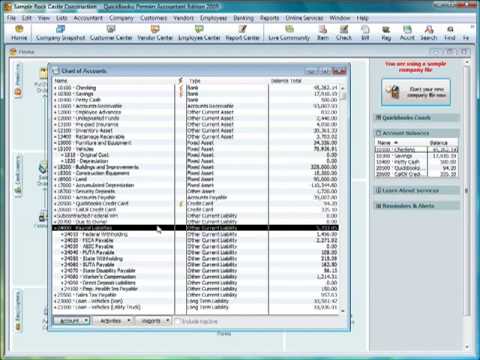Image resolution: width=480 pixels, height=360 pixels.
Task: Click the Bill toolbar icon
Action: pos(365,33)
